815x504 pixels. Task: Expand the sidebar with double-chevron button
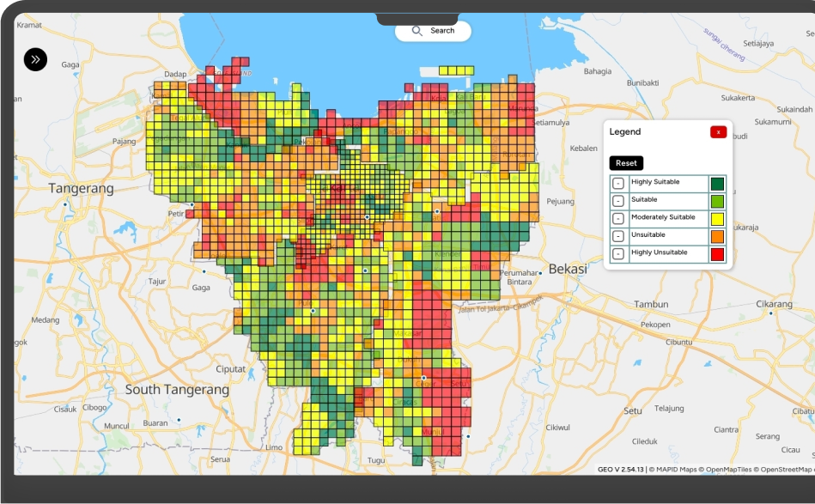(35, 59)
